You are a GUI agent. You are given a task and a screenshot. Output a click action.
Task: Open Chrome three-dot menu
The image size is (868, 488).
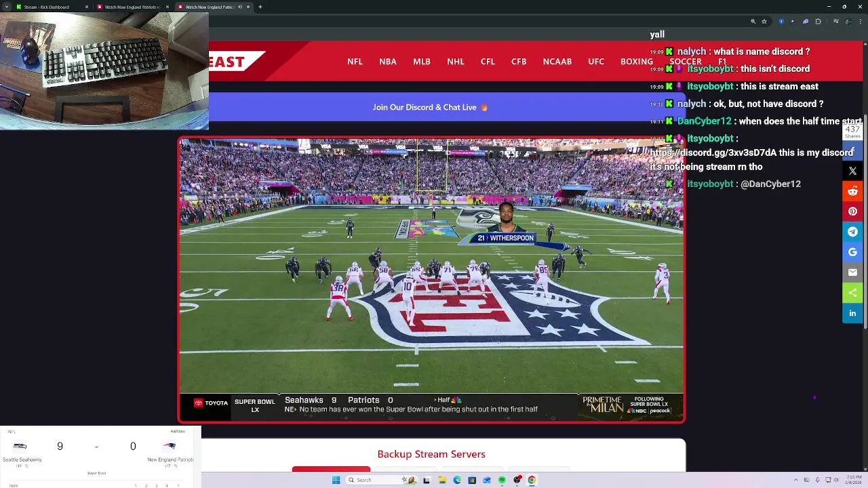pyautogui.click(x=861, y=22)
